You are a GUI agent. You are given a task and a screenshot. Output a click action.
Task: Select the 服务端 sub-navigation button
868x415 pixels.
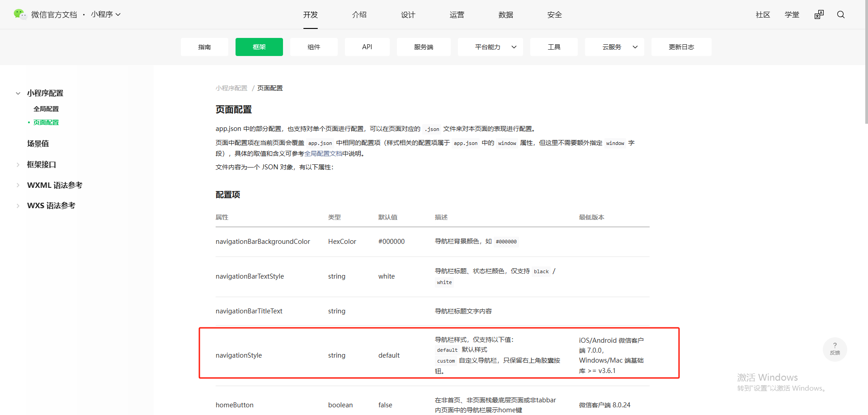(x=424, y=47)
